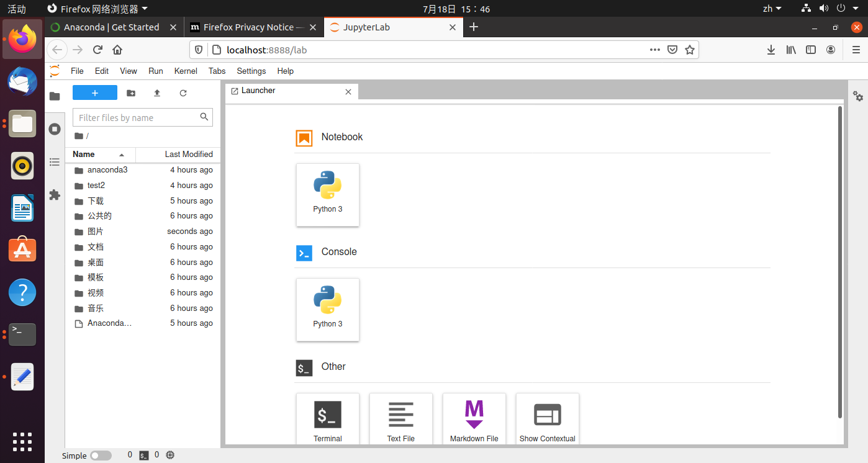
Task: Click the blue New Launcher plus button
Action: (94, 92)
